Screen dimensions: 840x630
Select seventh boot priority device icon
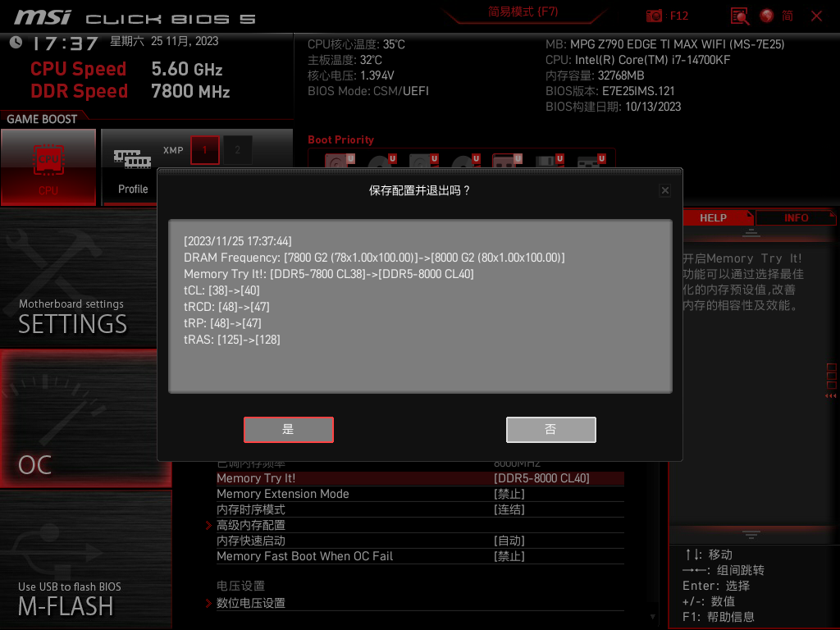click(591, 161)
